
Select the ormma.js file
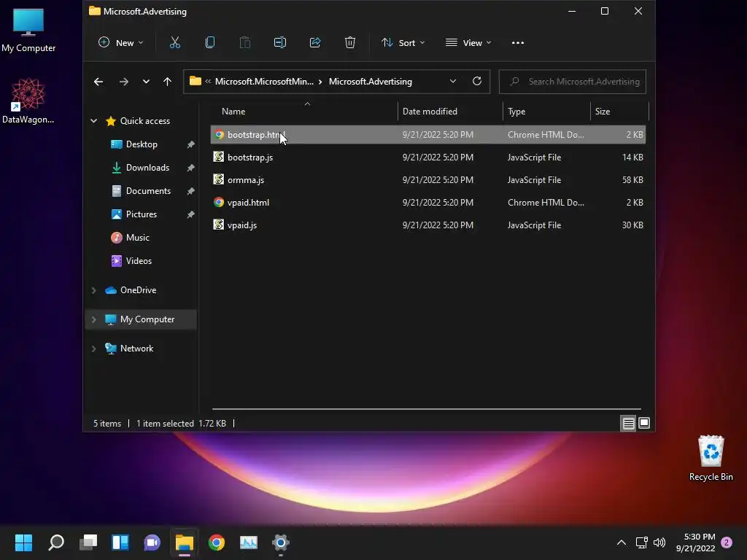point(427,180)
